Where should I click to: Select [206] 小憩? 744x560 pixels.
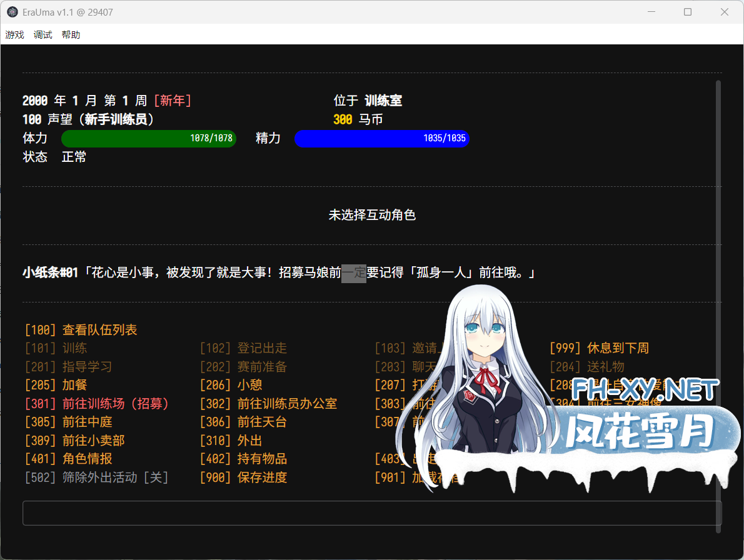pos(231,385)
